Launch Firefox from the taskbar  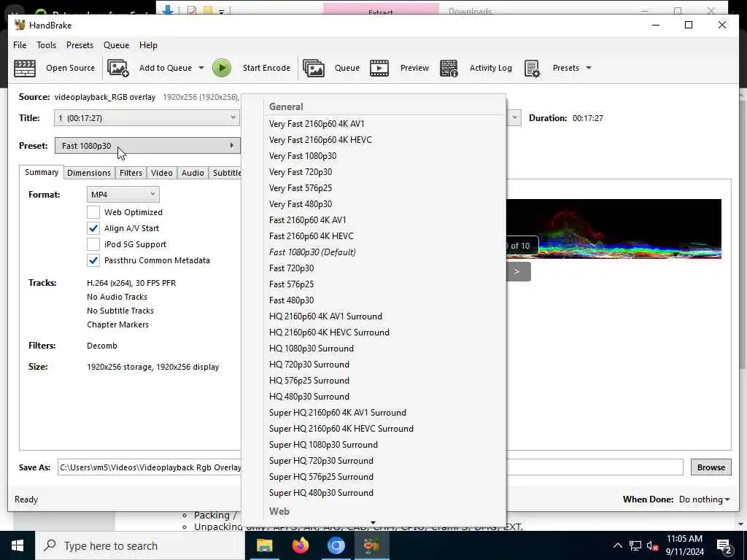[x=300, y=545]
